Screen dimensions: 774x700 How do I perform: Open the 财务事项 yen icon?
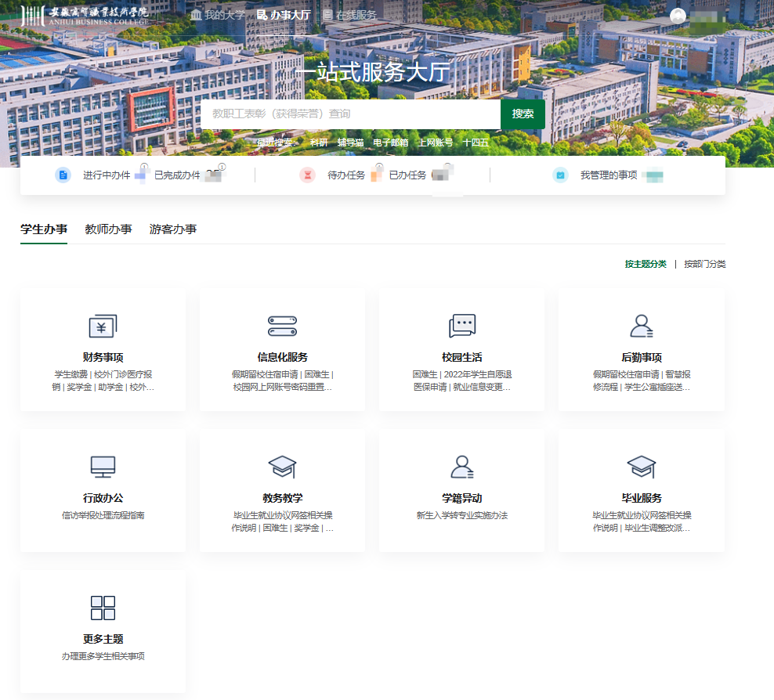click(103, 326)
